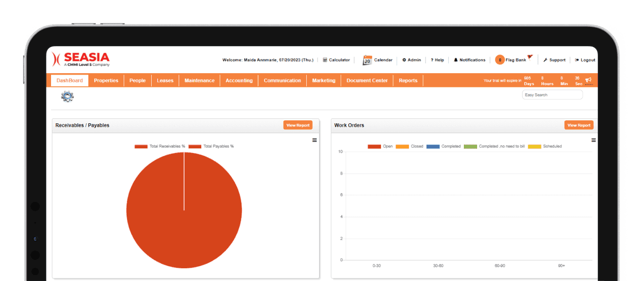This screenshot has width=644, height=281.
Task: Toggle the Scheduled legend series
Action: tap(545, 146)
